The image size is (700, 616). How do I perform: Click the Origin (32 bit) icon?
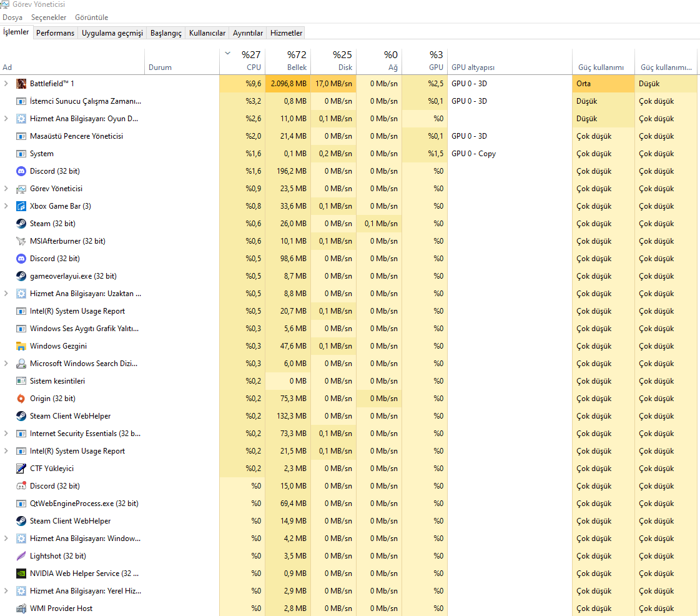coord(21,398)
